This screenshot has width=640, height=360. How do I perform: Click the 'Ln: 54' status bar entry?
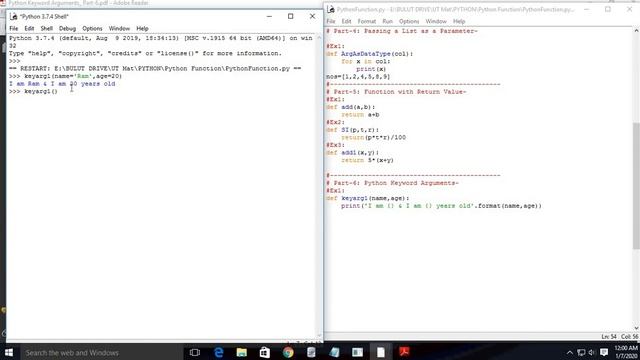tap(609, 337)
